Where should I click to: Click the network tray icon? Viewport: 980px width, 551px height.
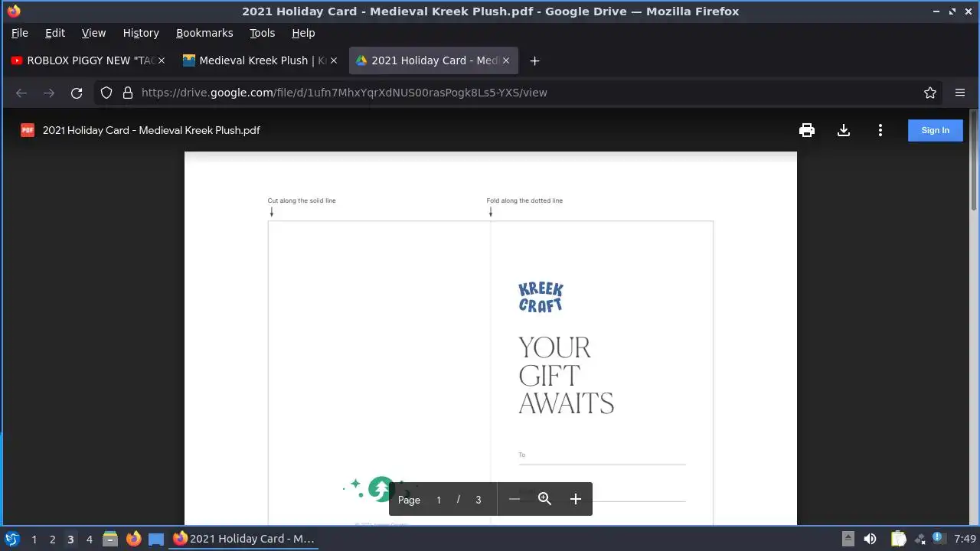(x=920, y=539)
